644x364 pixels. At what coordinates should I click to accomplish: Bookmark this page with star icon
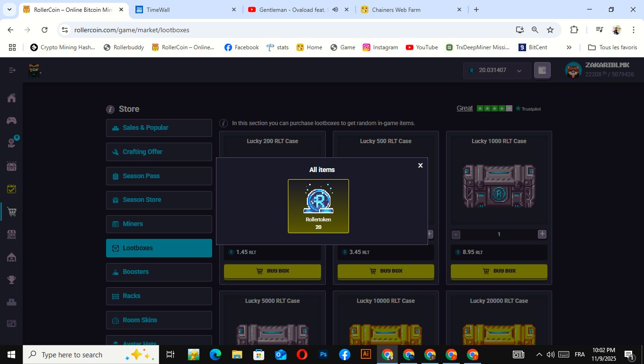(x=550, y=30)
